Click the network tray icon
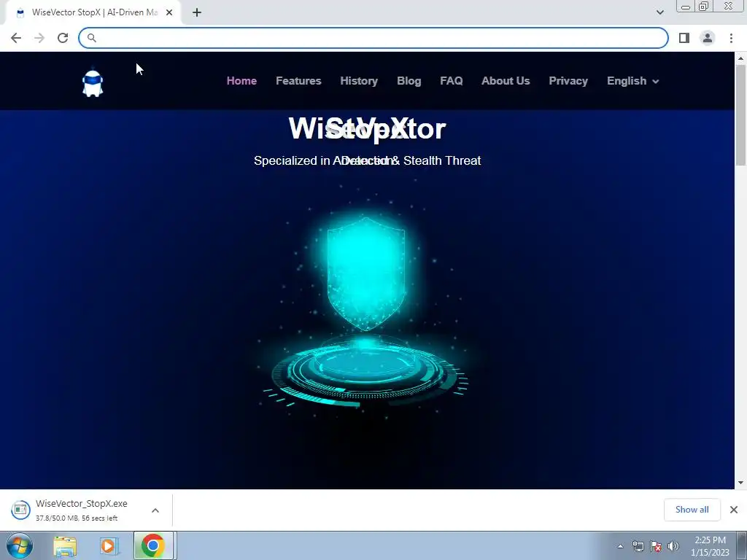 (x=638, y=546)
